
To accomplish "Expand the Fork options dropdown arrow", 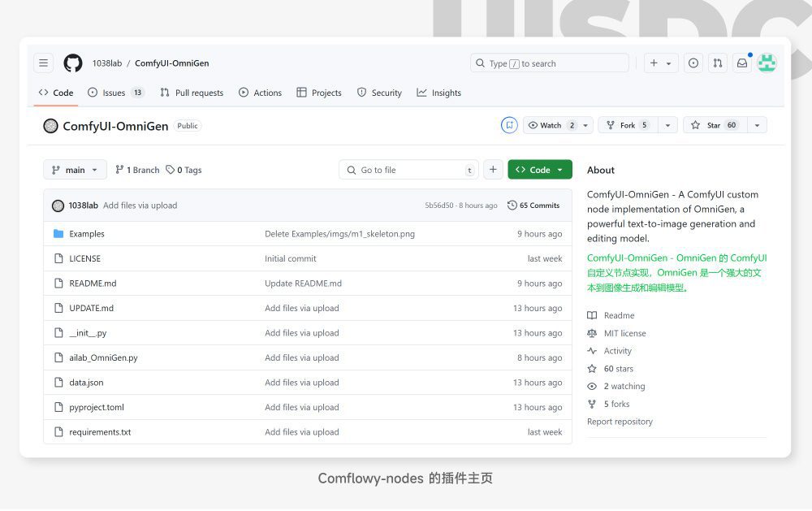I will click(668, 125).
